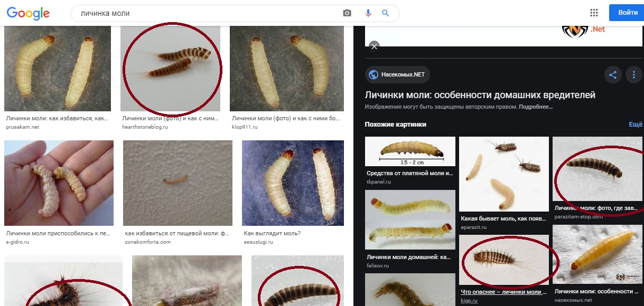
Task: Open 'Личинки моли приспособились' caption
Action: coord(58,233)
